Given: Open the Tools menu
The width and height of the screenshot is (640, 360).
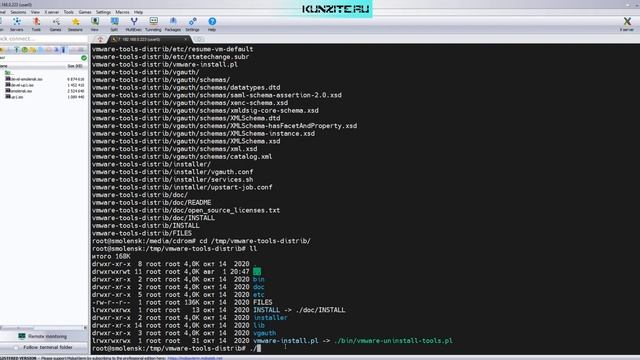Looking at the screenshot, I should click(69, 12).
